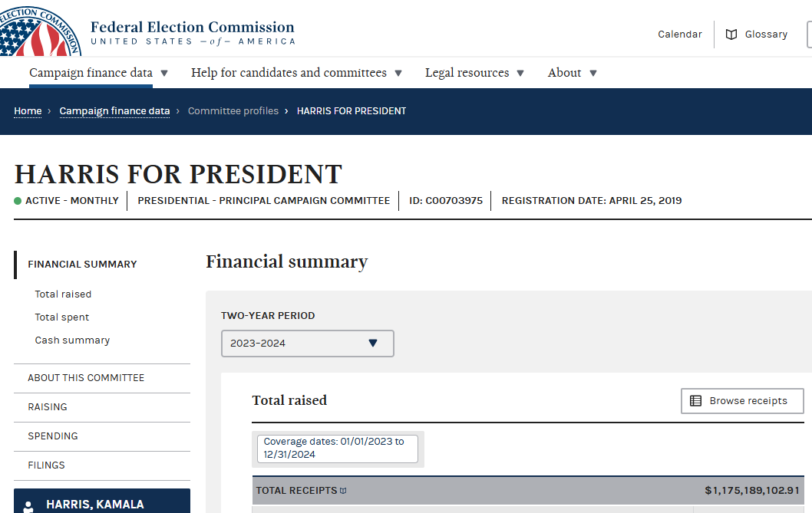Select Total spent in the sidebar
The image size is (812, 513).
(61, 317)
